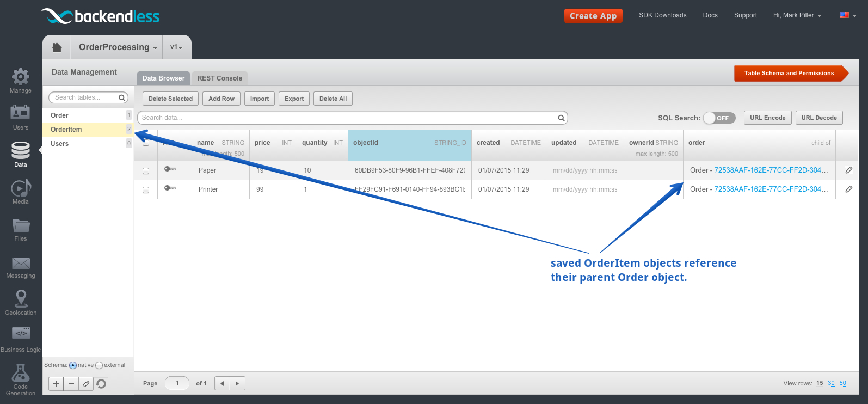Screen dimensions: 868x404
Task: Click the Import button
Action: (x=260, y=99)
